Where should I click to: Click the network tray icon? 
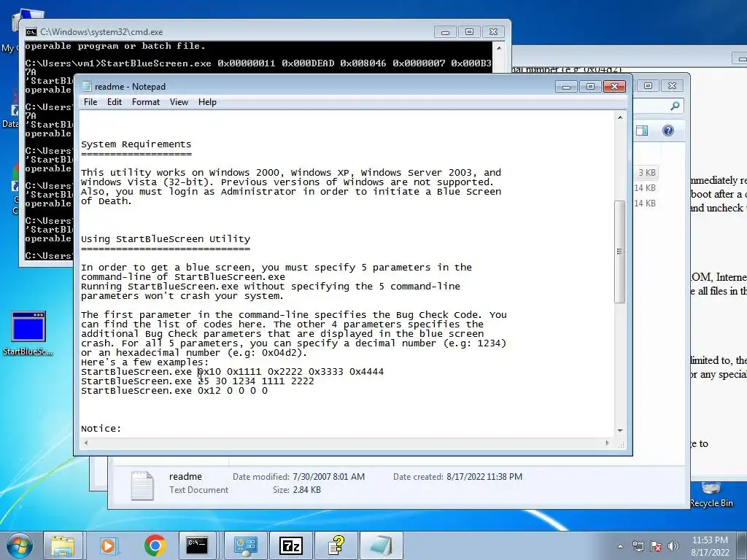638,546
